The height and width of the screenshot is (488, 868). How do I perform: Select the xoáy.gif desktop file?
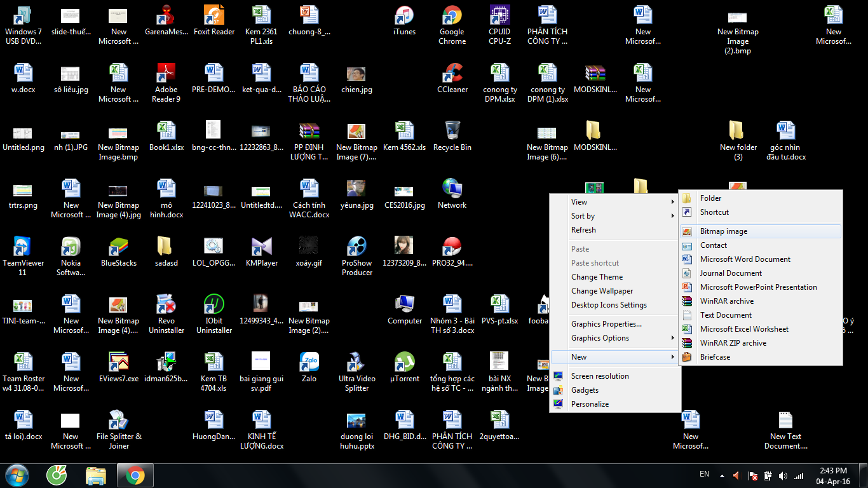(309, 252)
